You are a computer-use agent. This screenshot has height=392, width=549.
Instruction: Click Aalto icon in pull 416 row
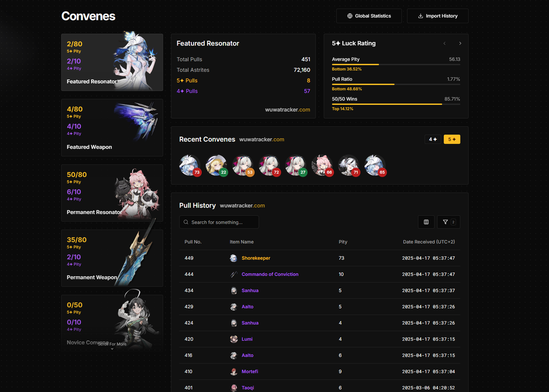[234, 355]
